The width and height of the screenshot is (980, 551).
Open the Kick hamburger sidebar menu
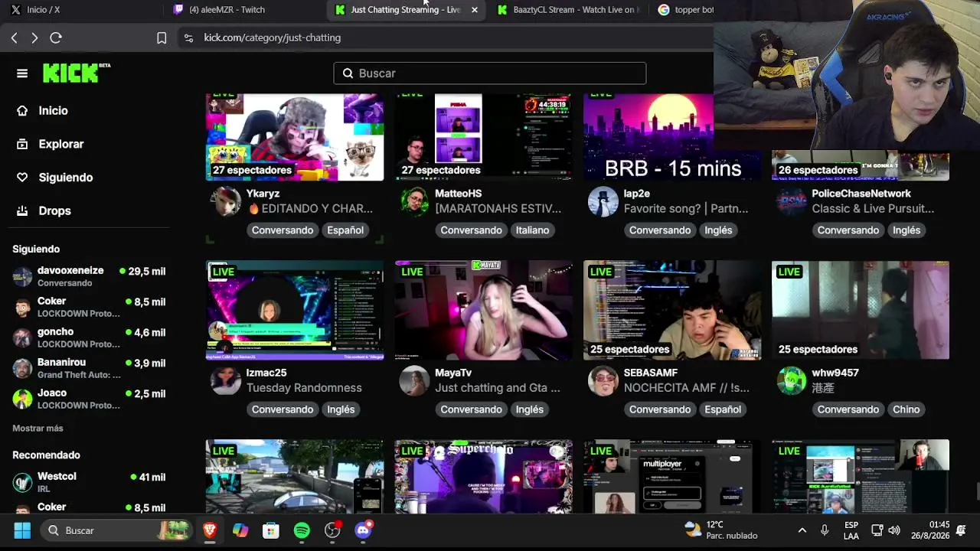point(22,73)
